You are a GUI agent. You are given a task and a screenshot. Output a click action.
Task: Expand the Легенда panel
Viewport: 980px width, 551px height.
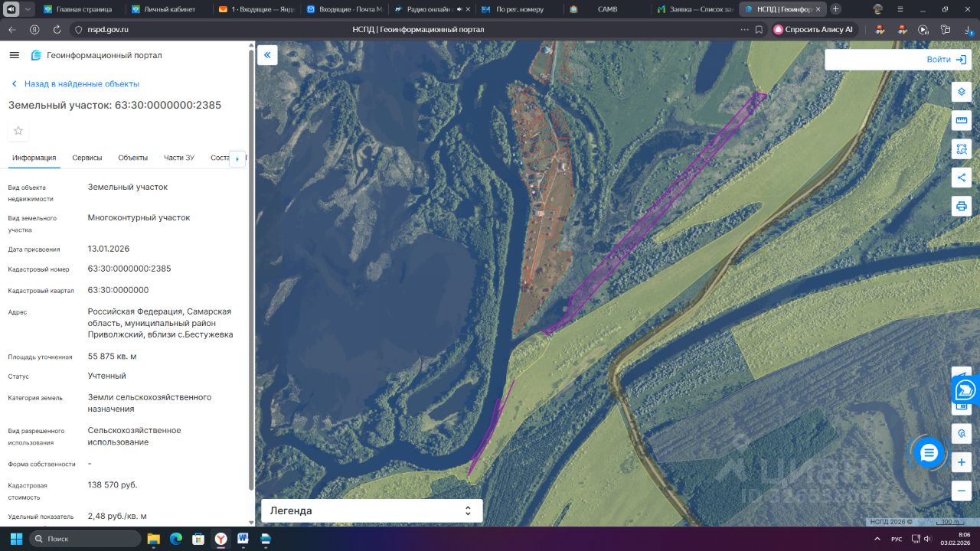point(372,510)
